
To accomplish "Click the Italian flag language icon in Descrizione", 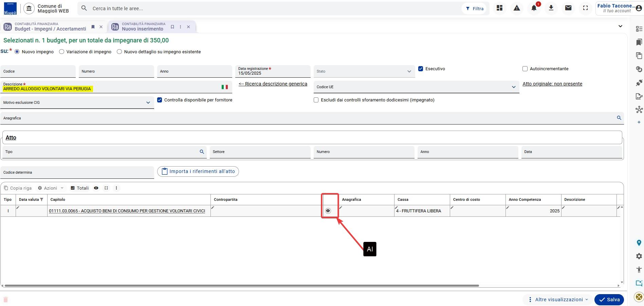I will coord(224,87).
